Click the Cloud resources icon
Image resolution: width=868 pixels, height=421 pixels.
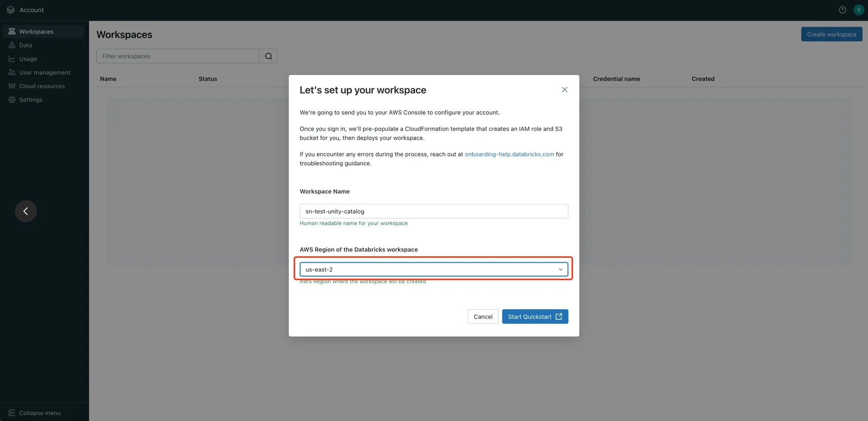pyautogui.click(x=12, y=86)
